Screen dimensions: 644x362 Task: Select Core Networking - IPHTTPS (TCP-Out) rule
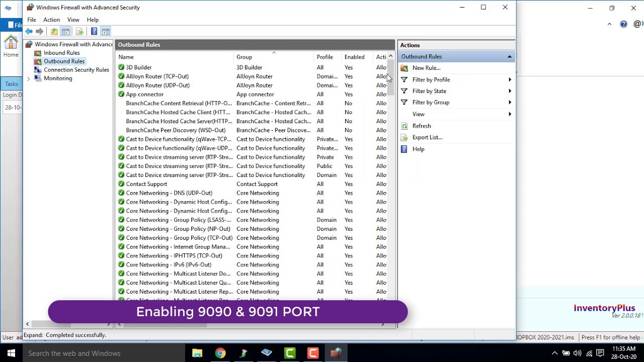[174, 256]
